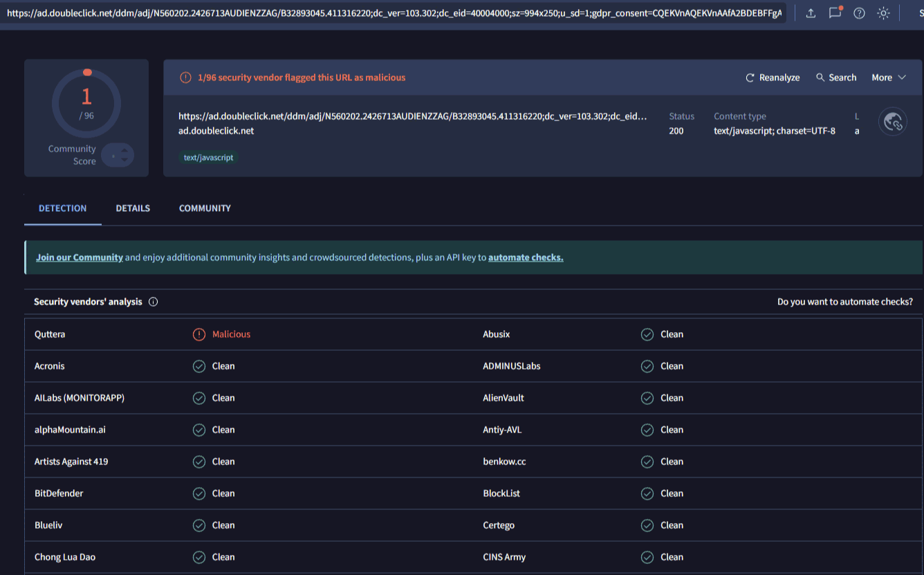The width and height of the screenshot is (924, 575).
Task: Toggle the light/dark theme sun icon
Action: pos(883,13)
